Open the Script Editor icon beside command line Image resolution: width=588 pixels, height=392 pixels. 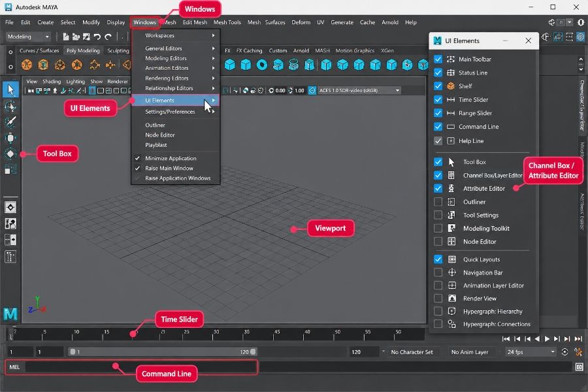(580, 367)
